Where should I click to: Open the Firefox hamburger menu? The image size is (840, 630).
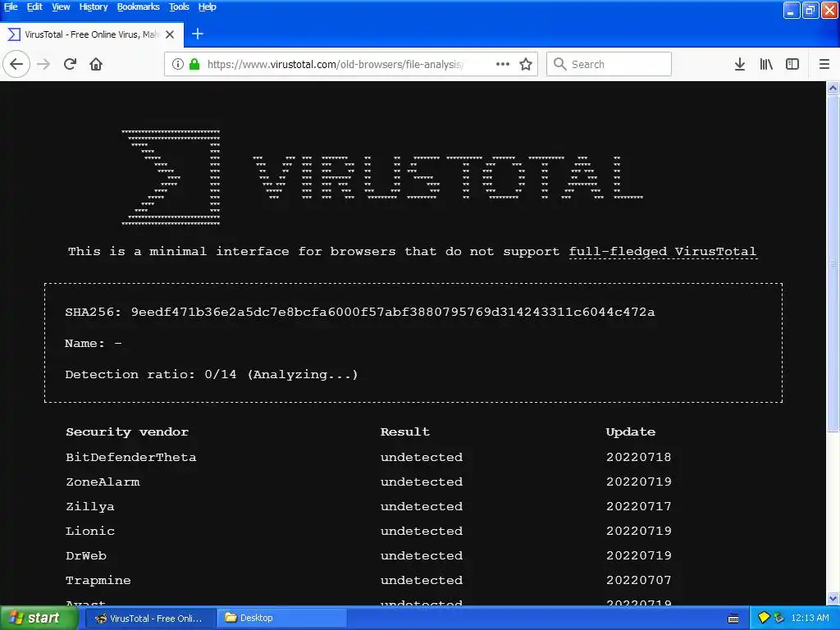[x=824, y=64]
